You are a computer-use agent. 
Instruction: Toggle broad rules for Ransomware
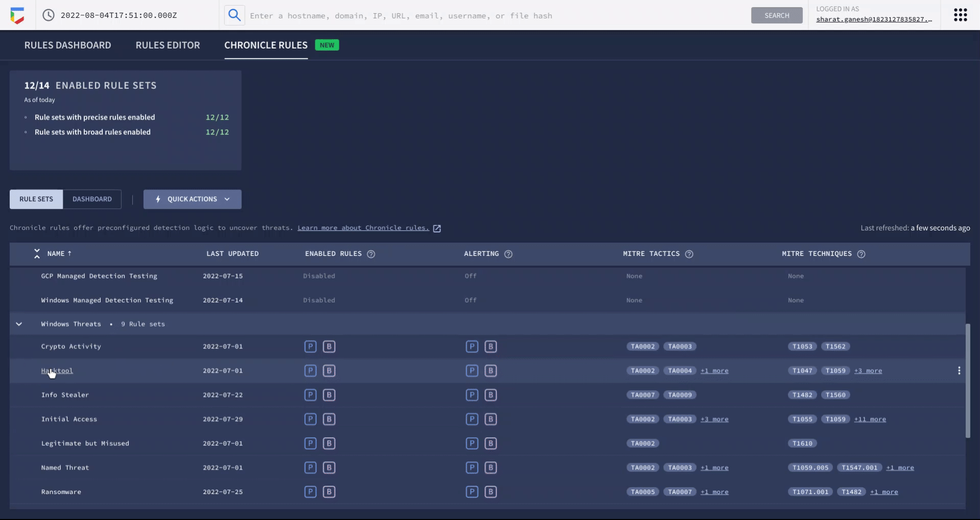(x=329, y=492)
